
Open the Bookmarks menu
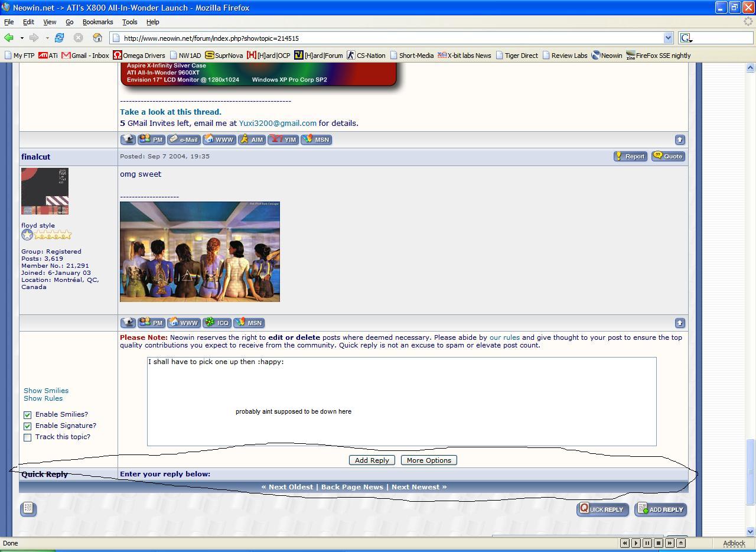point(97,22)
